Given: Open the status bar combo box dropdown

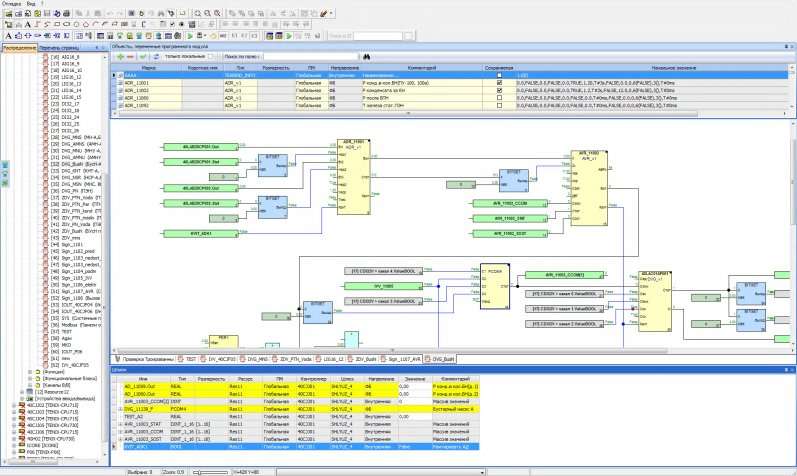Looking at the screenshot, I should pos(481,472).
